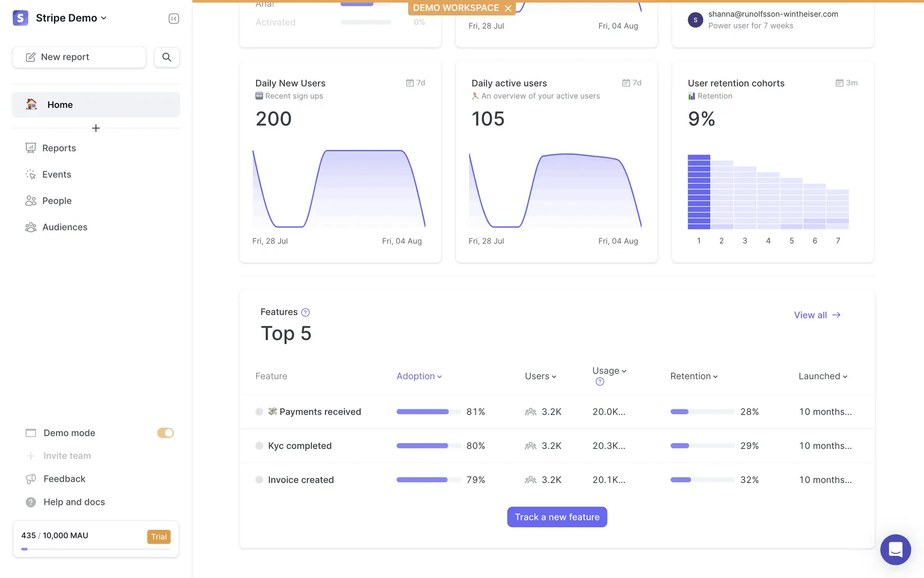Select the Kyc completed row circle

click(259, 446)
